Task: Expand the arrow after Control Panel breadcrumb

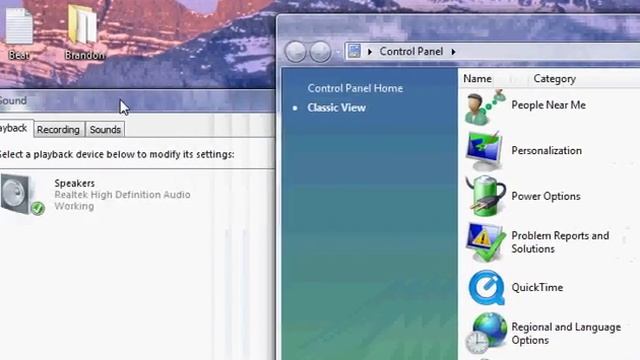Action: coord(453,52)
